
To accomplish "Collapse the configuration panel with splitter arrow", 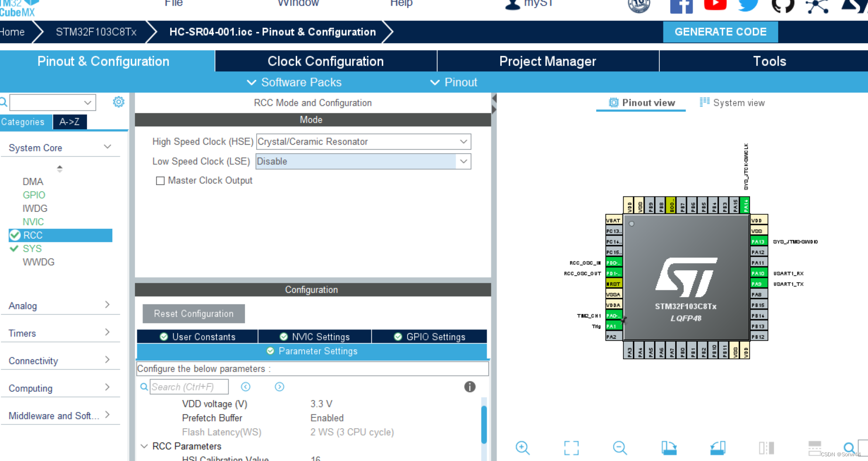I will 494,98.
